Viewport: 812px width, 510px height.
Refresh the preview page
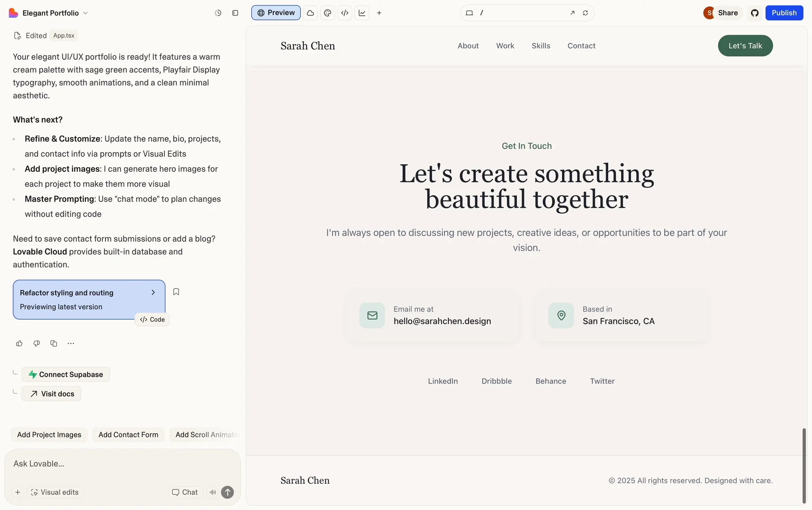(585, 13)
